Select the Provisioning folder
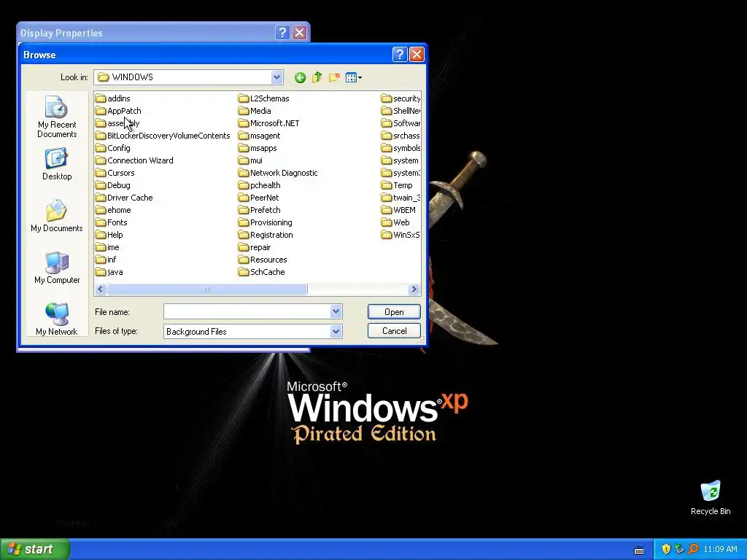 266,222
